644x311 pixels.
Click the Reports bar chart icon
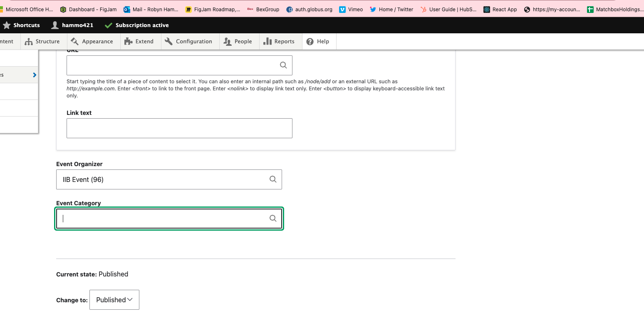[x=268, y=42]
